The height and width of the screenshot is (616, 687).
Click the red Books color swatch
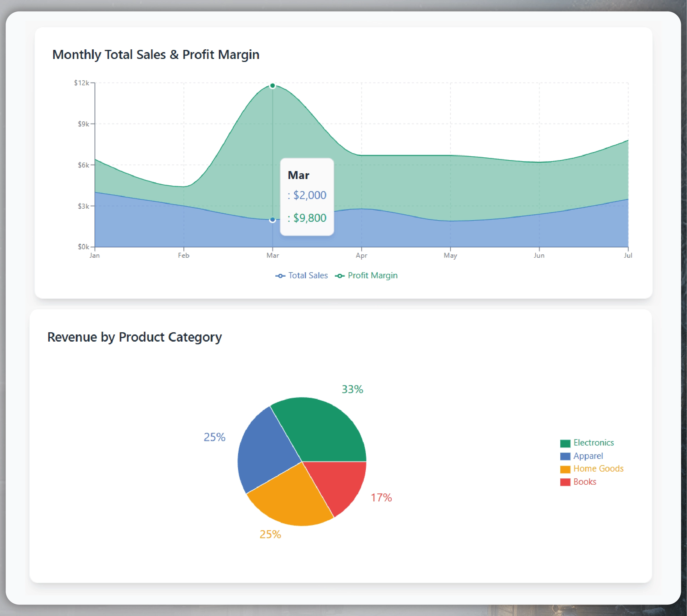565,482
